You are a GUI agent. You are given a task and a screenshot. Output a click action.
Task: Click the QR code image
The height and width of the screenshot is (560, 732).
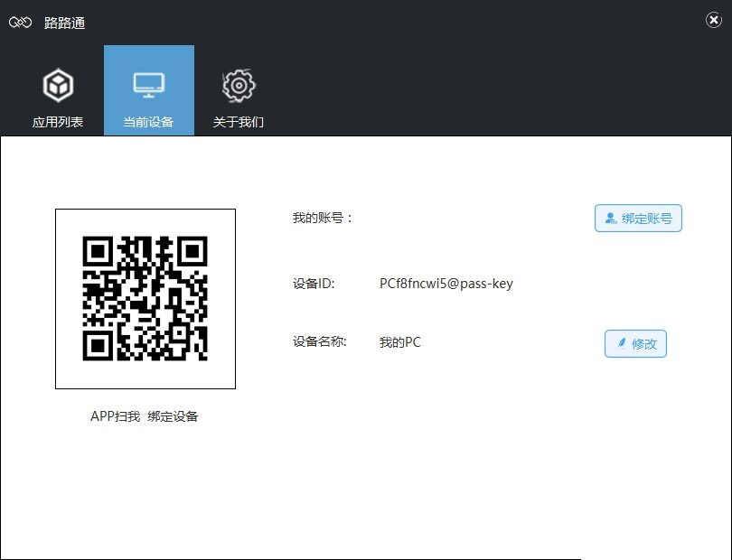(x=145, y=298)
